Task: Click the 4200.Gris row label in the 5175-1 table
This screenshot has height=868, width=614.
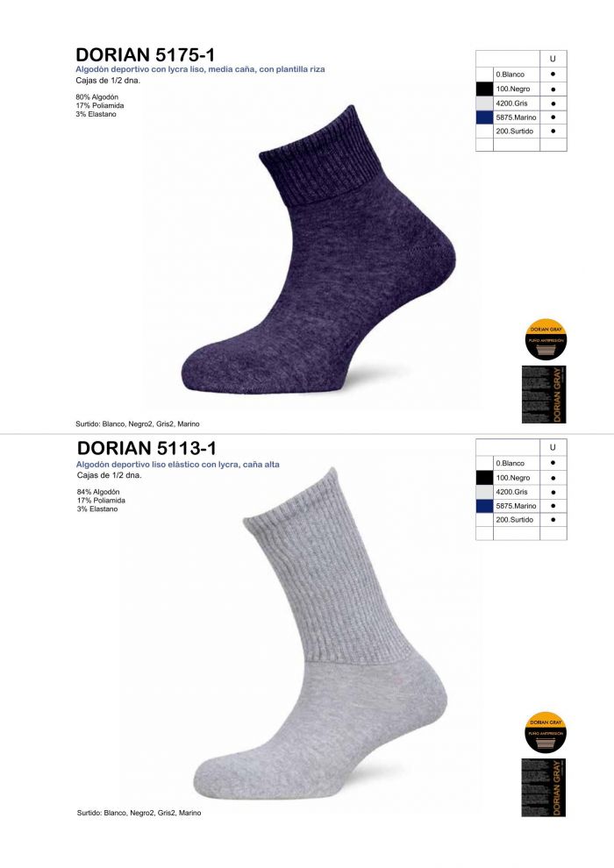Action: pos(511,103)
